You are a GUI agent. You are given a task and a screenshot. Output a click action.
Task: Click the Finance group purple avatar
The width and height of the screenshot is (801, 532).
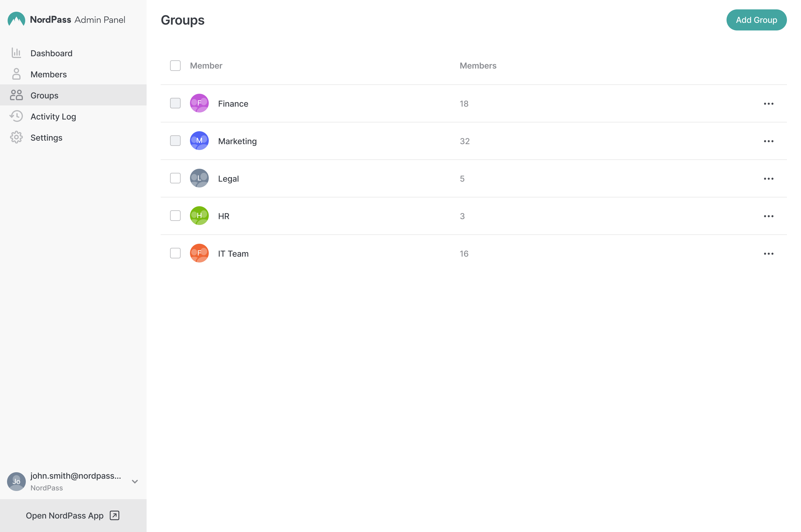pyautogui.click(x=199, y=103)
